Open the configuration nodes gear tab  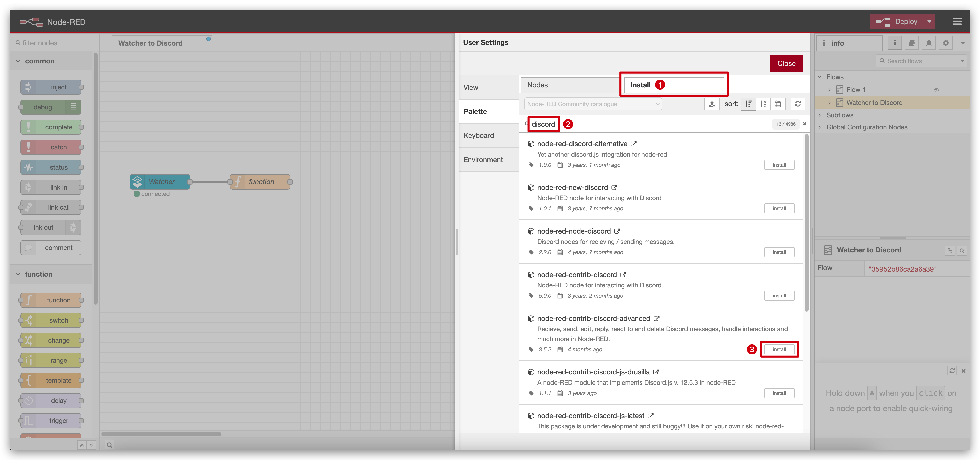click(x=946, y=43)
